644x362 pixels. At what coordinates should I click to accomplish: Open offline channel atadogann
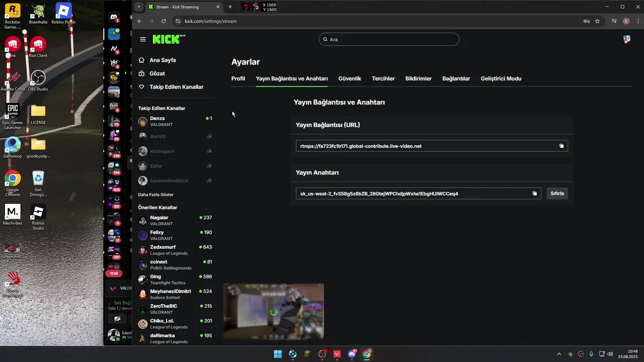click(175, 151)
